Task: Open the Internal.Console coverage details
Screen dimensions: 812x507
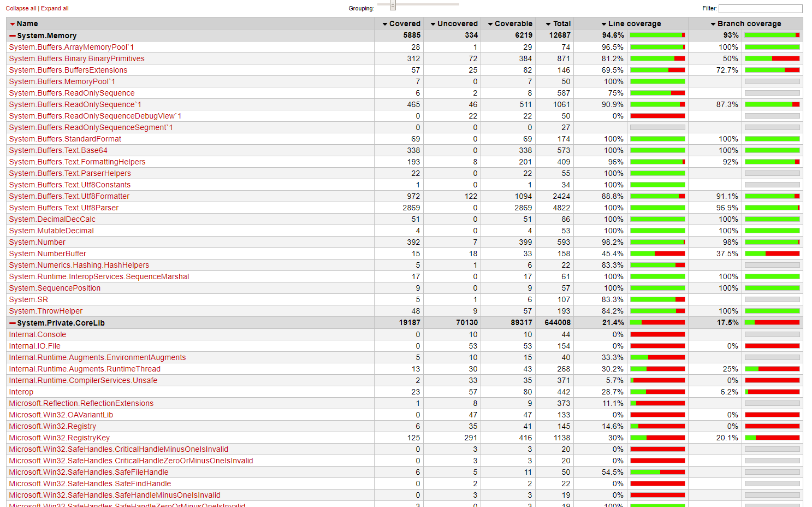Action: point(37,334)
